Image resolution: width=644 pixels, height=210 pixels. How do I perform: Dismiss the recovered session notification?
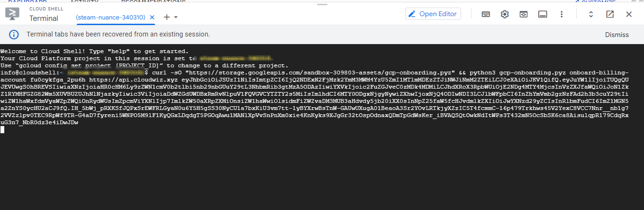coord(617,35)
